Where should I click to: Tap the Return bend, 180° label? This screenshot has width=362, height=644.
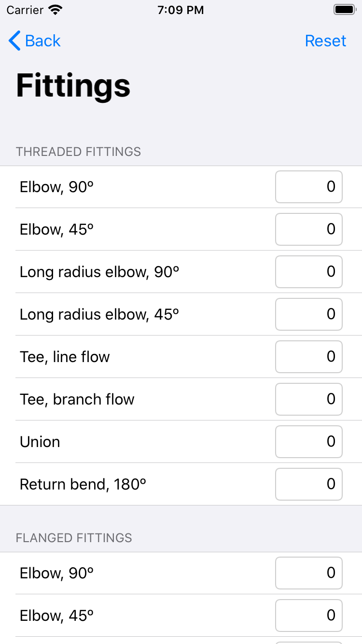click(83, 485)
